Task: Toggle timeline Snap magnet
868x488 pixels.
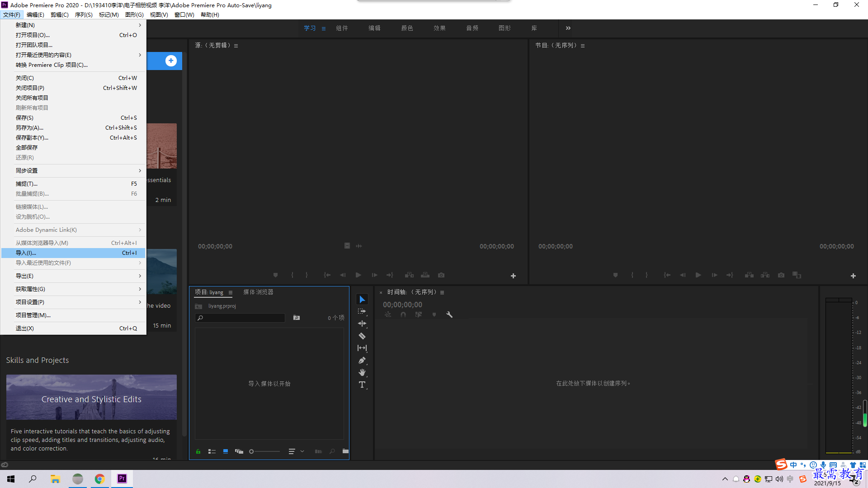Action: (403, 314)
